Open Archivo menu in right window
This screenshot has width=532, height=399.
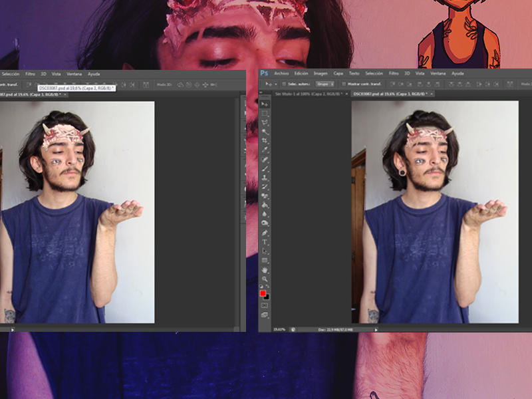coord(281,73)
